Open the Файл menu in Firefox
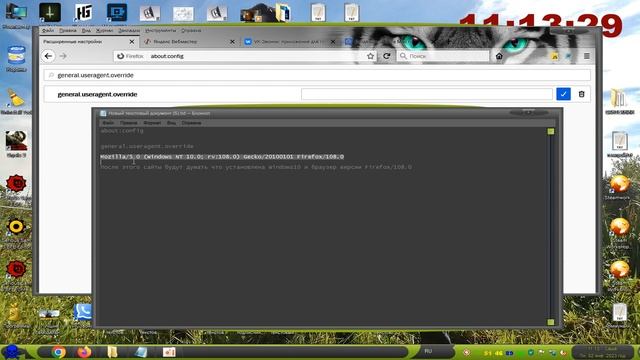 pyautogui.click(x=48, y=31)
